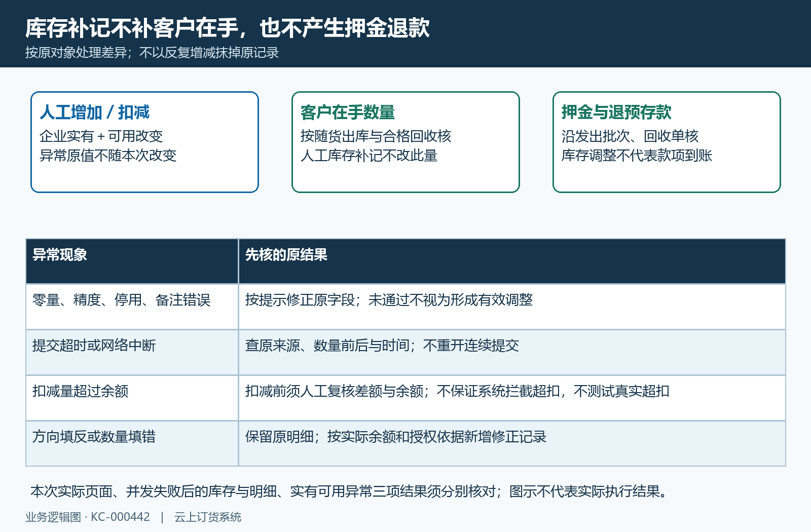Select the cell 扣减量超过余额
The height and width of the screenshot is (532, 811).
click(x=132, y=398)
